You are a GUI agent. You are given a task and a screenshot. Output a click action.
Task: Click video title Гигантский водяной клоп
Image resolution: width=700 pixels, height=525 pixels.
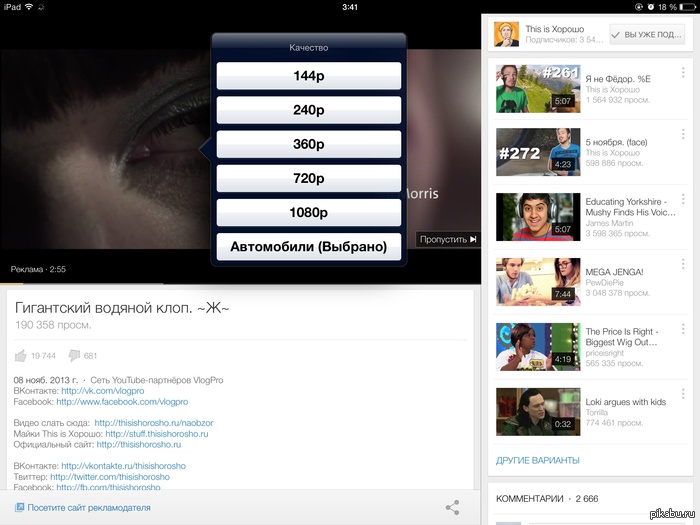122,308
